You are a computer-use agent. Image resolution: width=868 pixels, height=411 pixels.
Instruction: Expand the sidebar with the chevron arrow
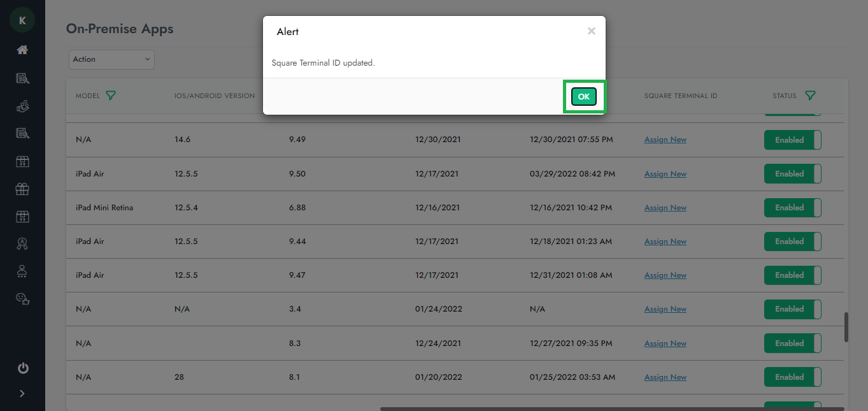pyautogui.click(x=22, y=393)
